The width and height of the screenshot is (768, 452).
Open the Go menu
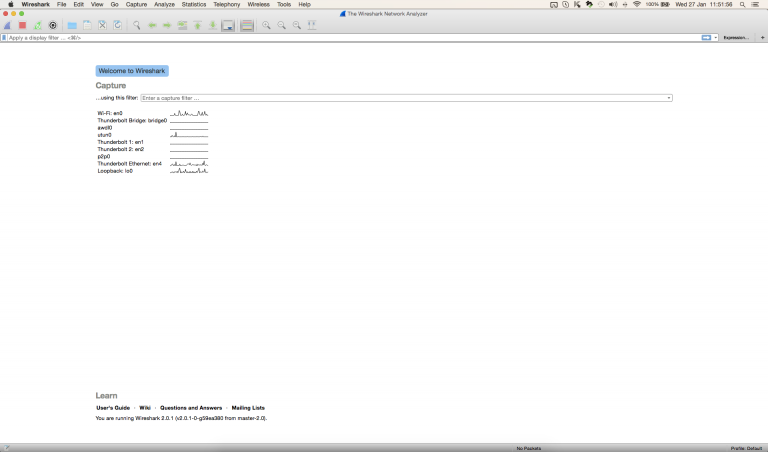click(115, 4)
